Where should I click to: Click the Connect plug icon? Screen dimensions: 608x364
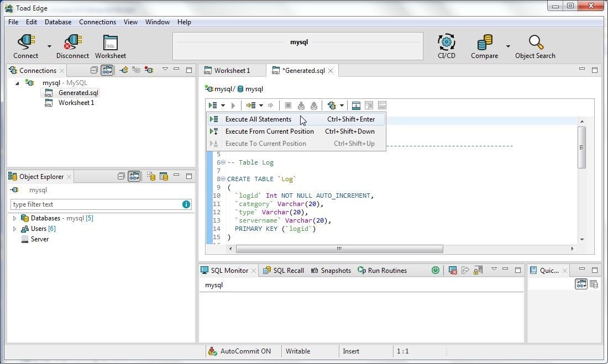pyautogui.click(x=27, y=42)
